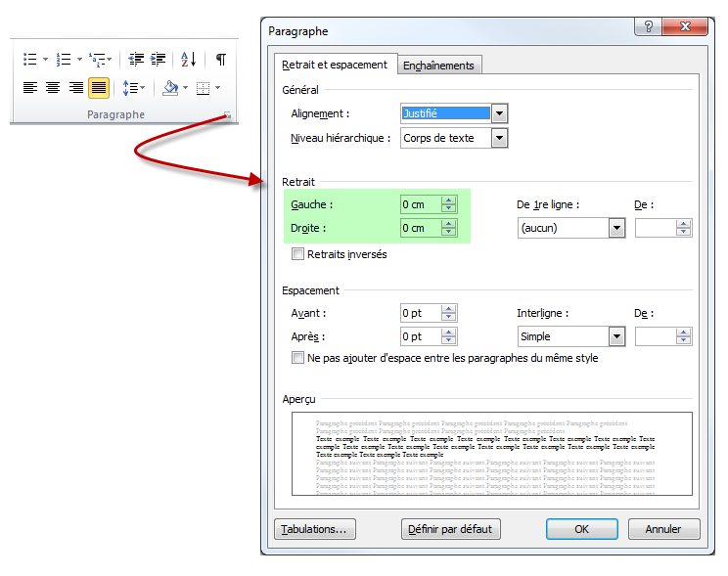This screenshot has width=728, height=576.
Task: Select the Retrait et espacement tab
Action: click(334, 66)
